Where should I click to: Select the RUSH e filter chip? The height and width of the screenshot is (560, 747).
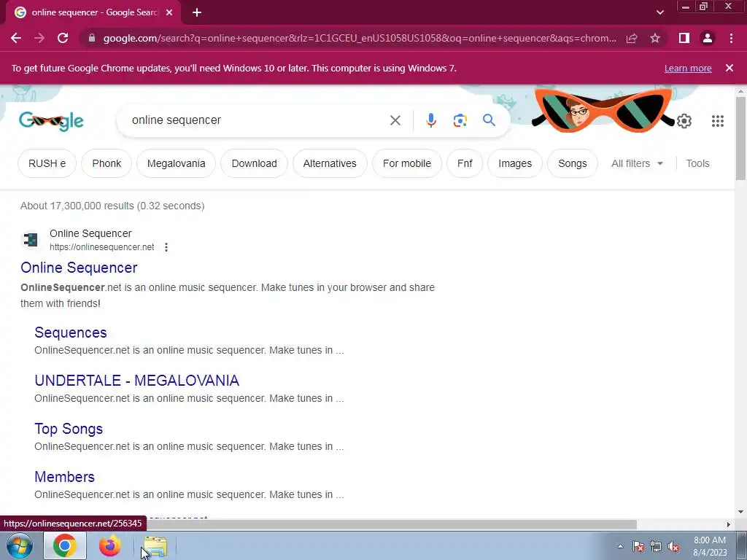[47, 163]
